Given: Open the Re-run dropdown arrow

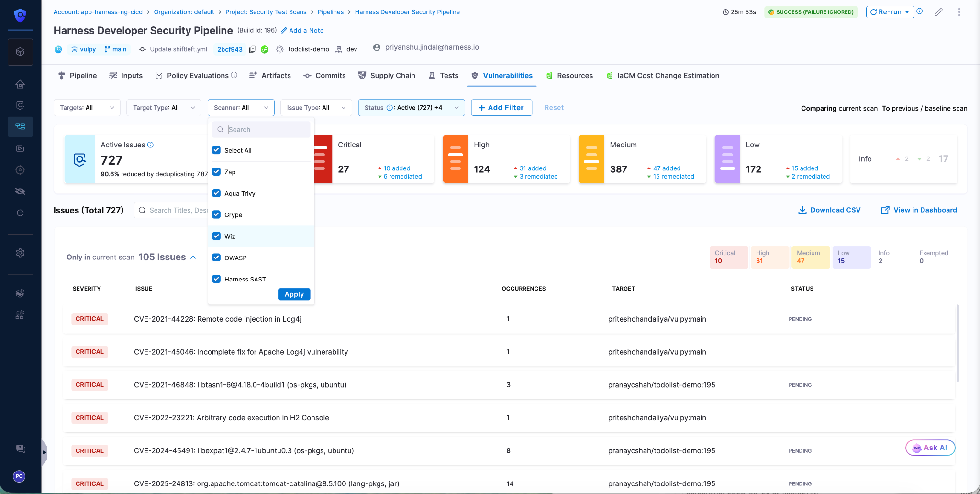Looking at the screenshot, I should (907, 12).
